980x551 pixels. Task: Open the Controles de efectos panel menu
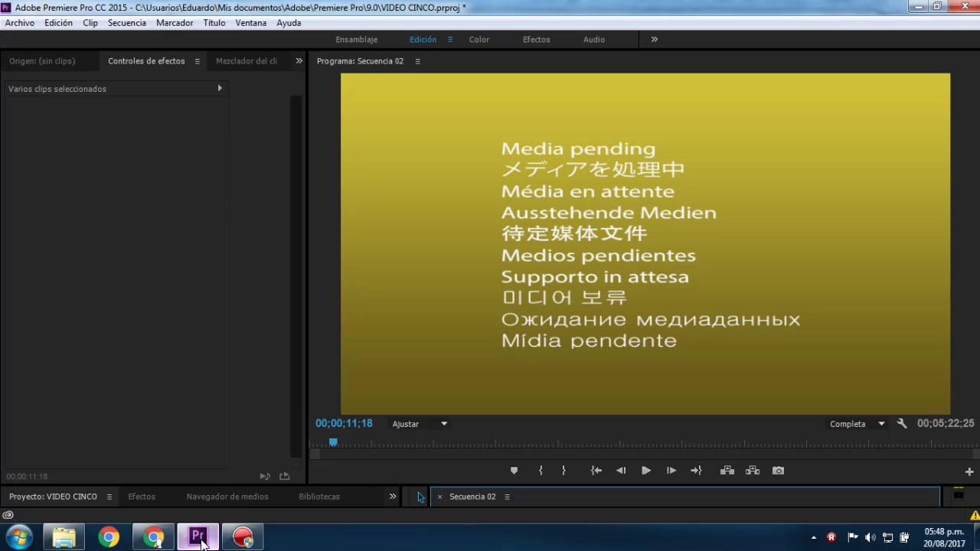click(197, 61)
